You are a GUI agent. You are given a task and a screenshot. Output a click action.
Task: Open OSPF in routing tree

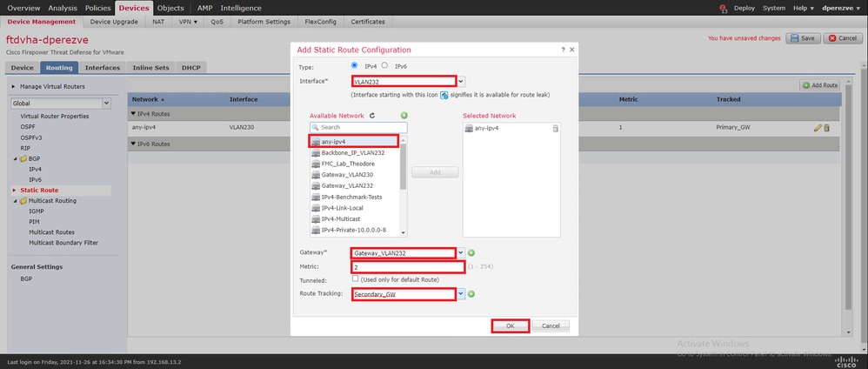27,127
